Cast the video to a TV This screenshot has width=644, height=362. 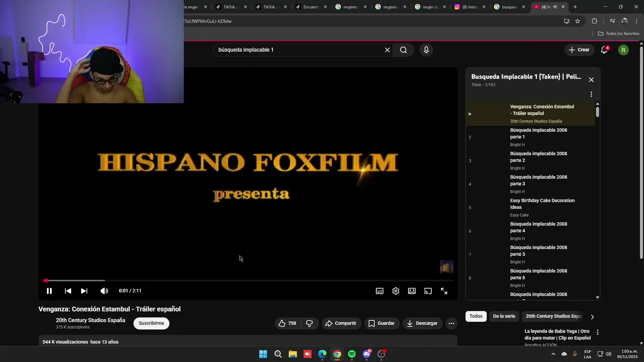pos(428,291)
